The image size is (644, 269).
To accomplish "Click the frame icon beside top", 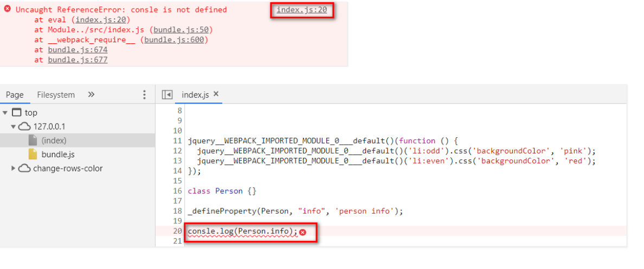I will point(17,113).
